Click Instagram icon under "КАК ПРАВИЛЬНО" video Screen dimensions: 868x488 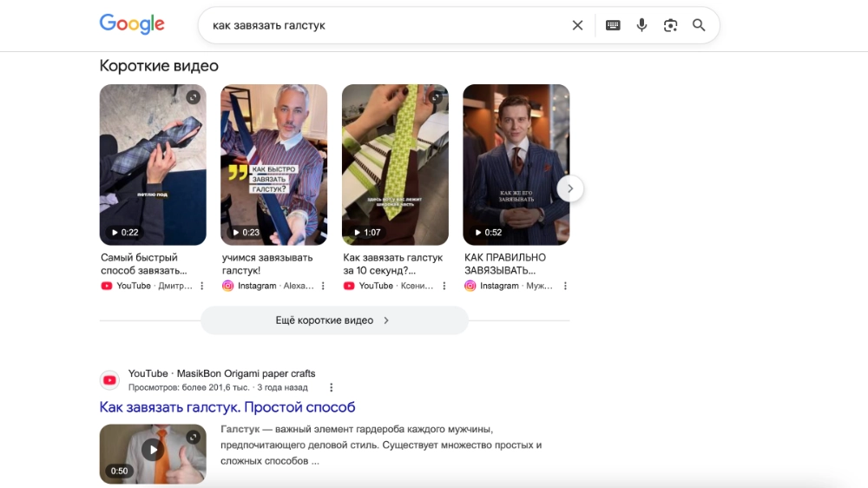[470, 286]
